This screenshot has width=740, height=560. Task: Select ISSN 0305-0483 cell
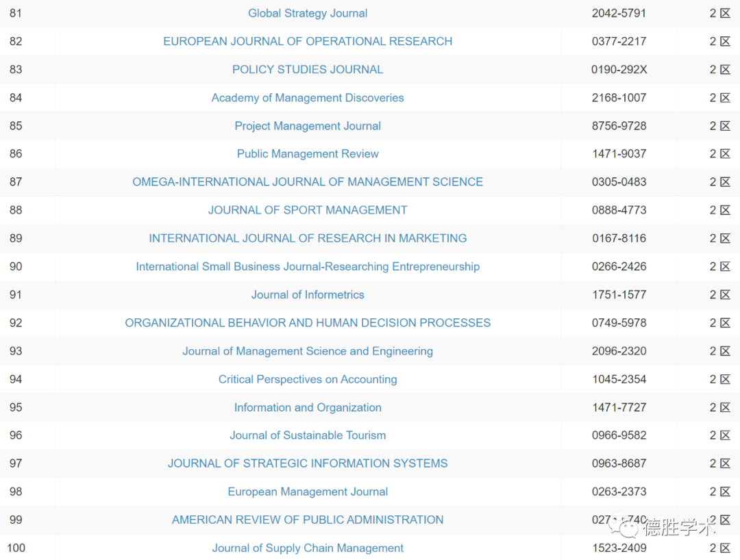tap(619, 182)
